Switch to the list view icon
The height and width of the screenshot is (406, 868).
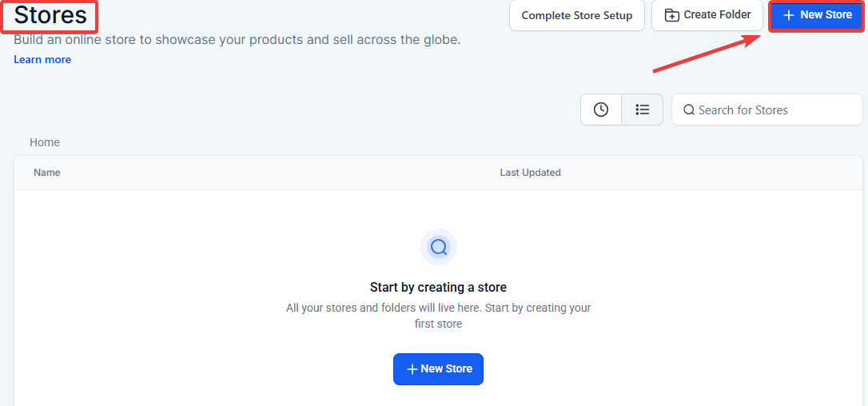click(x=643, y=110)
